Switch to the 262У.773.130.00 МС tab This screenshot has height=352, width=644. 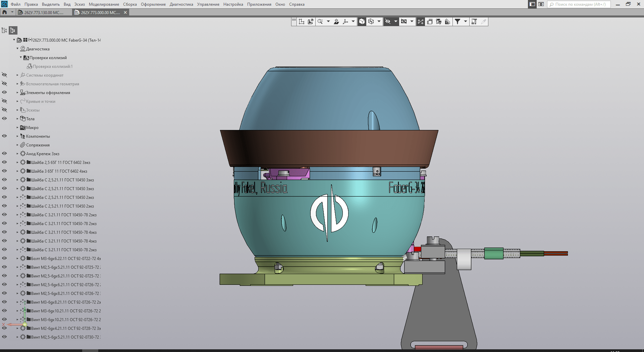[x=44, y=12]
